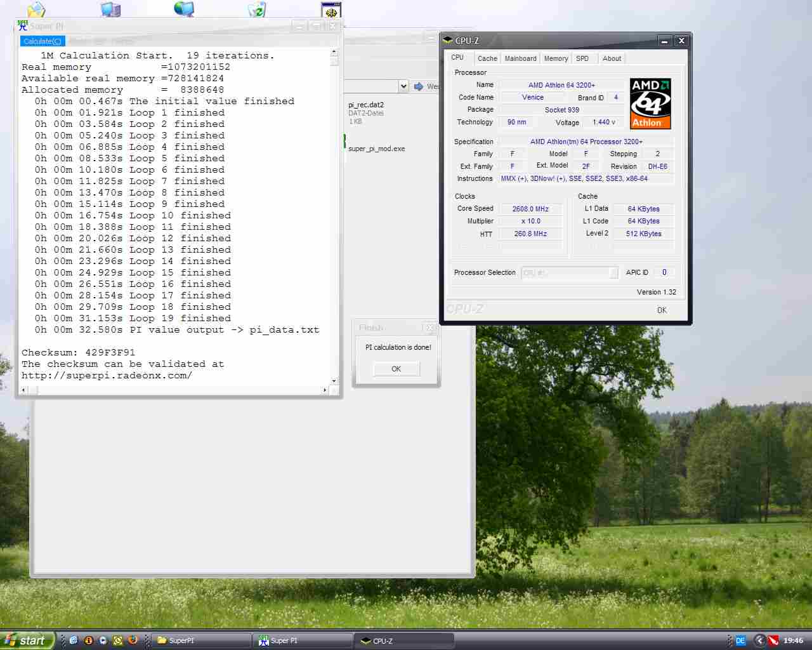Click the 'Checksum: 429F3F91' line

point(78,352)
